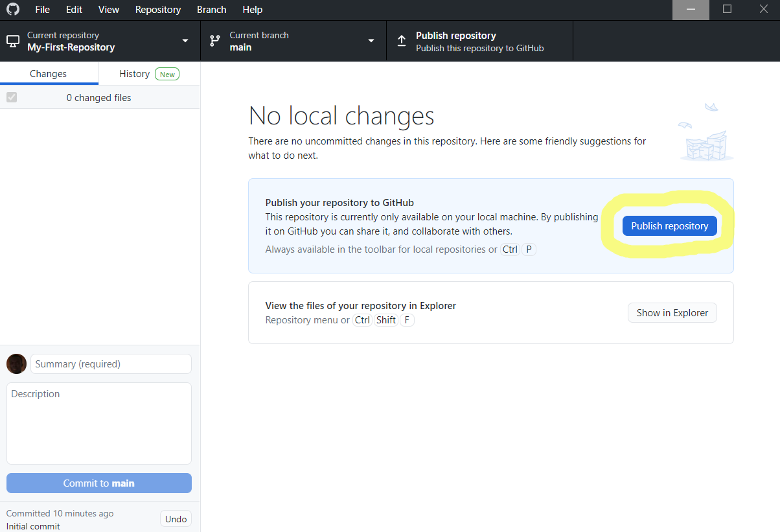Click the branch icon beside Current branch
780x532 pixels.
click(214, 41)
